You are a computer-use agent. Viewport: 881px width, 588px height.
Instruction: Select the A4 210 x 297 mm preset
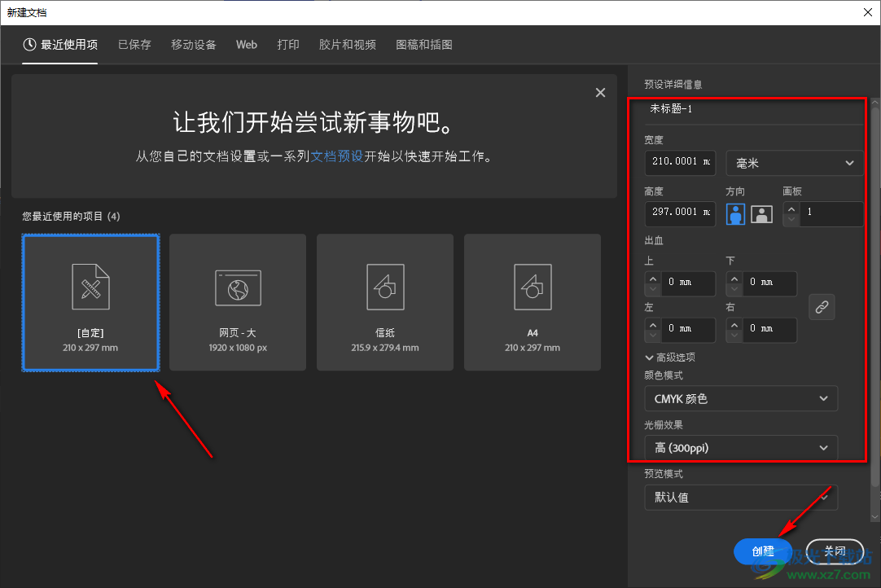532,302
